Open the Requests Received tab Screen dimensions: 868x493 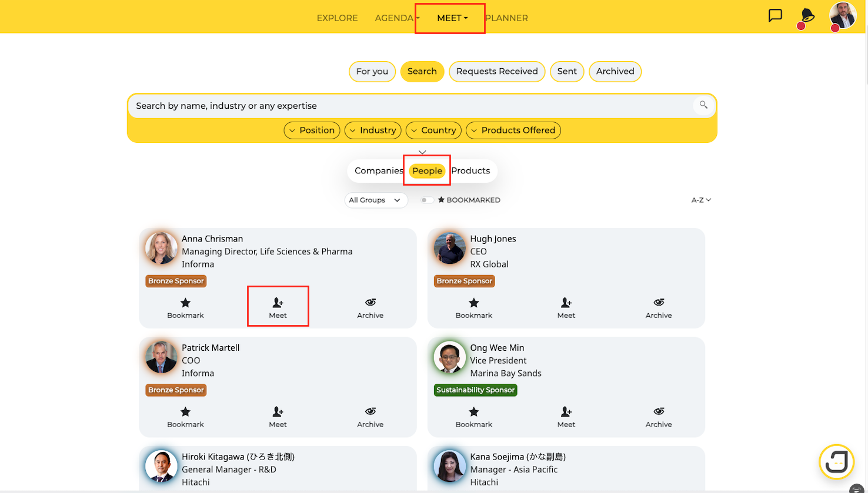497,72
